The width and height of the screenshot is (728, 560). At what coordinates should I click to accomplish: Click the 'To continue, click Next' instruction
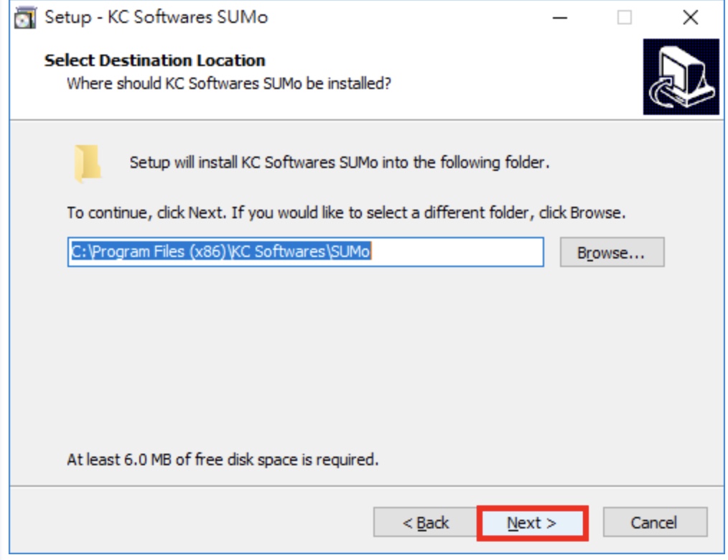coord(346,213)
